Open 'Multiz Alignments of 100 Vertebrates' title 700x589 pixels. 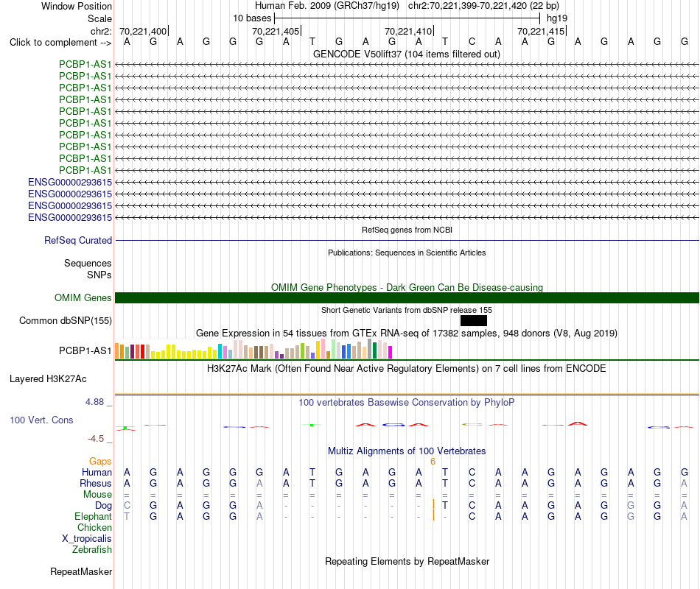pyautogui.click(x=407, y=451)
